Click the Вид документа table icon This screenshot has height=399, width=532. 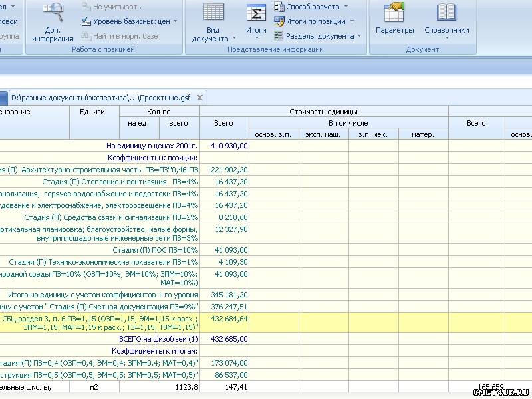coord(213,12)
